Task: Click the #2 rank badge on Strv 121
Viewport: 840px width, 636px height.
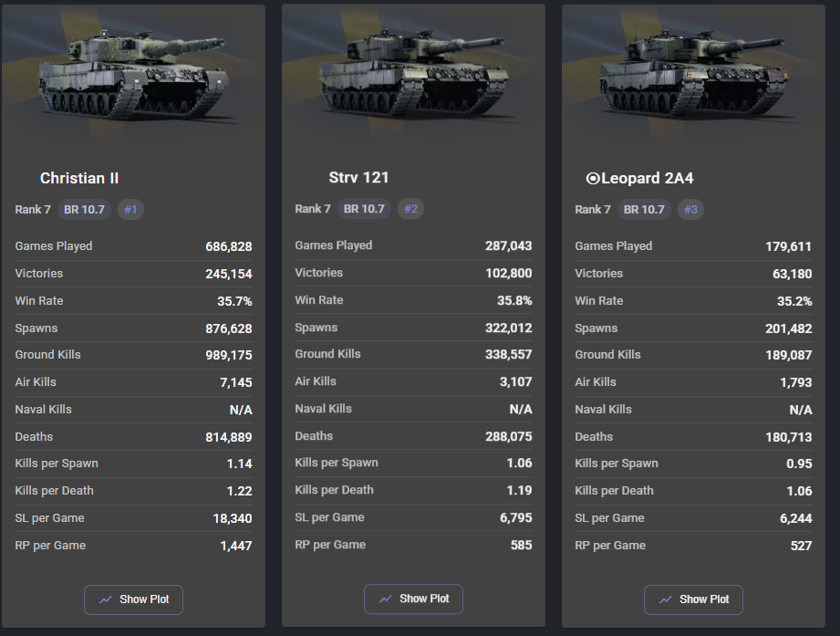Action: 410,209
